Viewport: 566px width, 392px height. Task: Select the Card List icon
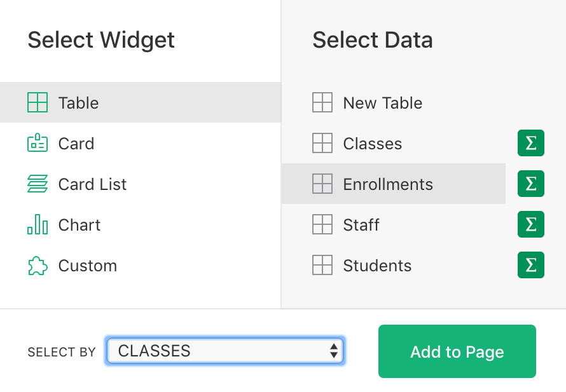(x=38, y=184)
